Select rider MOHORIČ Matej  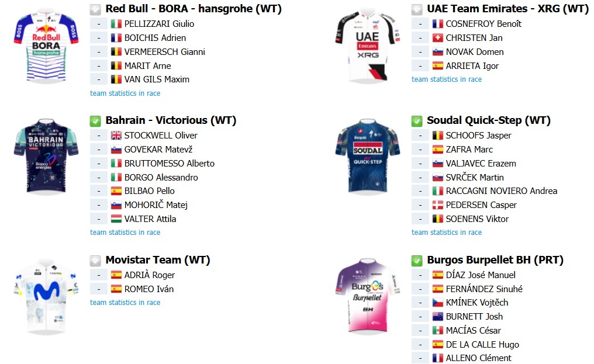pyautogui.click(x=156, y=205)
